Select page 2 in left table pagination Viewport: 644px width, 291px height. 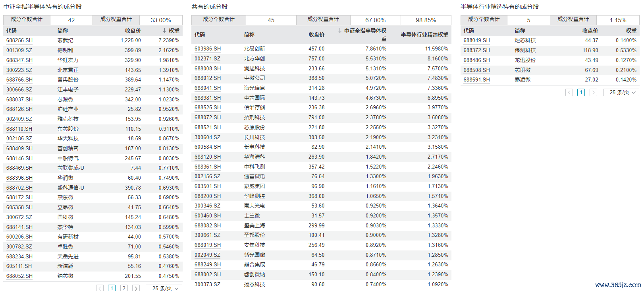click(124, 288)
